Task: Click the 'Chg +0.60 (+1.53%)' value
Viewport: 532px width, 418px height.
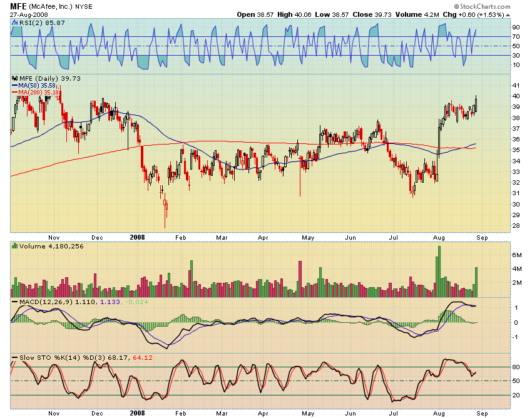Action: click(473, 14)
